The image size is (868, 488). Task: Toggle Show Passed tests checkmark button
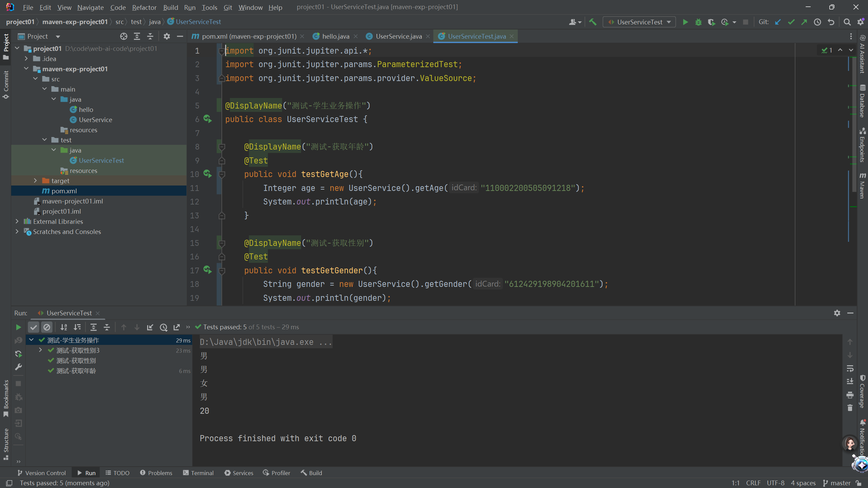click(x=34, y=327)
